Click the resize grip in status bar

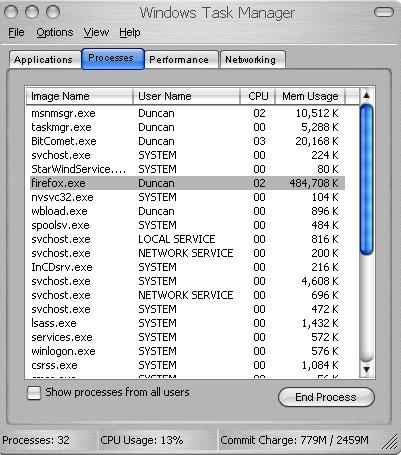[390, 442]
